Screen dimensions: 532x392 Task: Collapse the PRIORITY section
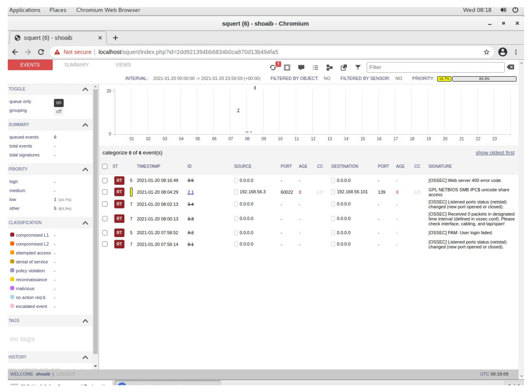coord(85,169)
